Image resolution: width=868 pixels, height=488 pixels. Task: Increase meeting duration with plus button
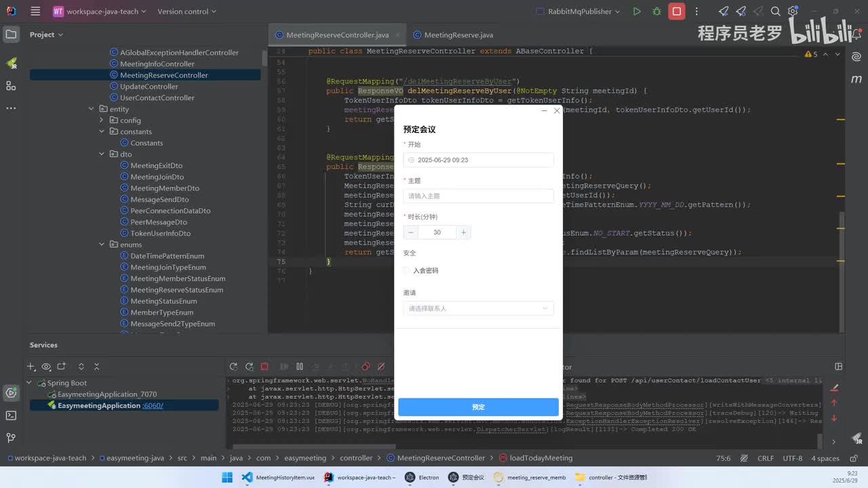pos(463,232)
